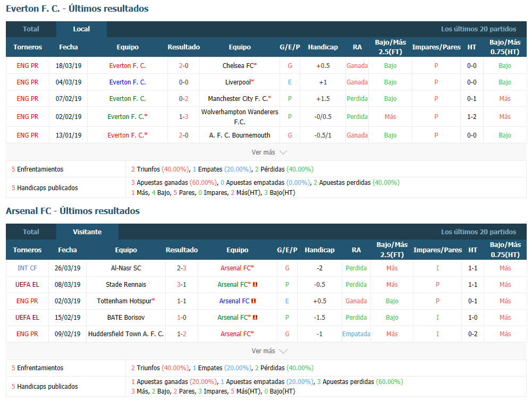Open Huddersfield Town A. F. C. link
Screen dimensions: 532x401
(126, 334)
